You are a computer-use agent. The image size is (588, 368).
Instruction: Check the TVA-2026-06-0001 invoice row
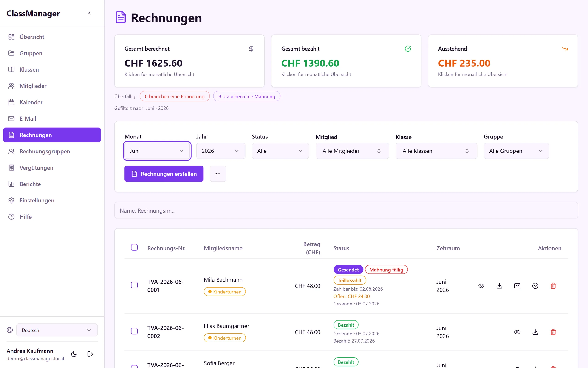coord(134,285)
